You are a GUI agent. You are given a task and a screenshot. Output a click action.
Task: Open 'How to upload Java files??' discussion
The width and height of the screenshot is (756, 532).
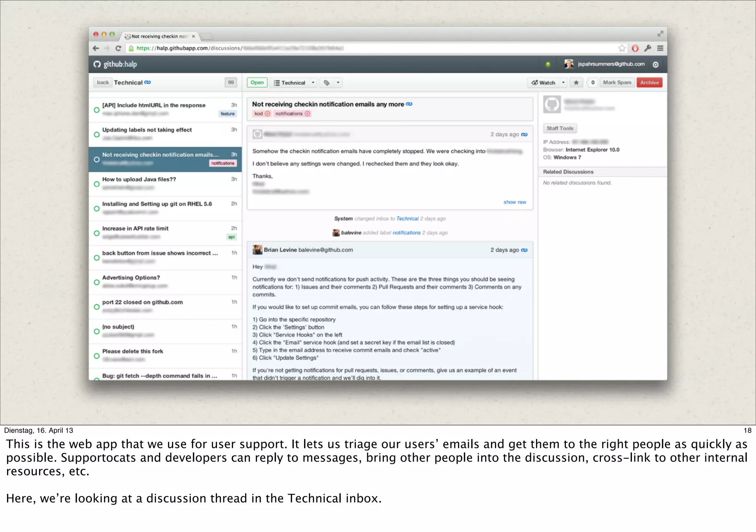(165, 184)
